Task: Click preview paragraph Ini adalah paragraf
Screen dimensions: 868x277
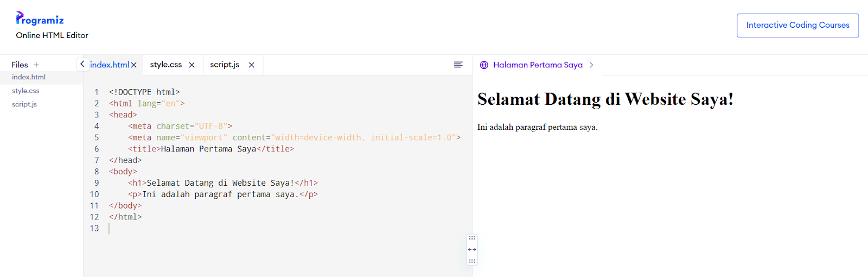Action: tap(537, 127)
